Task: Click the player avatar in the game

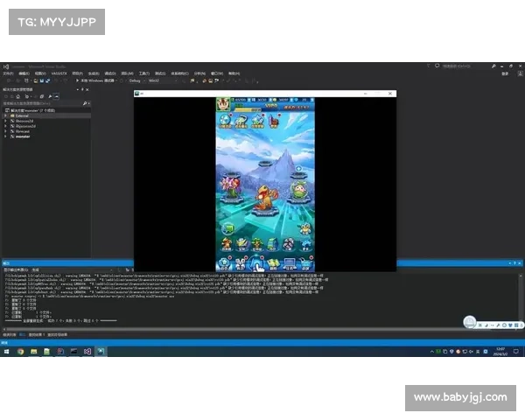Action: coord(222,104)
